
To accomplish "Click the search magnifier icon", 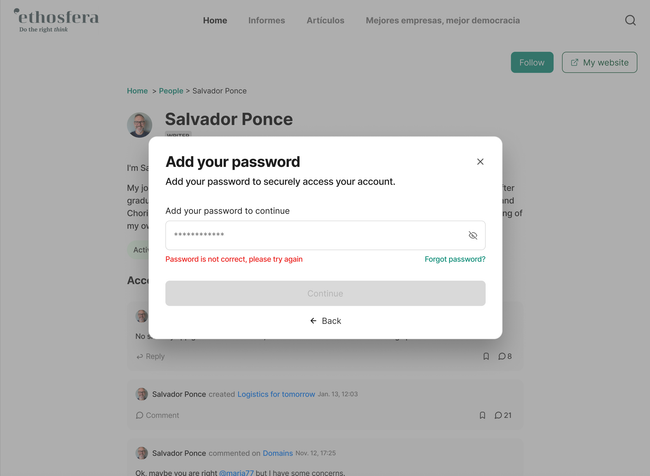I will 630,20.
